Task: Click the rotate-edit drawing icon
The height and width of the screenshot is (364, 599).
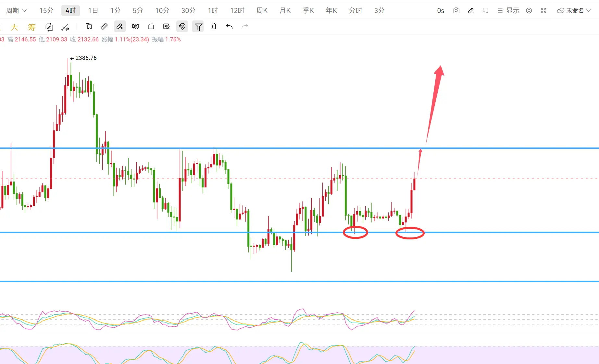Action: 49,27
